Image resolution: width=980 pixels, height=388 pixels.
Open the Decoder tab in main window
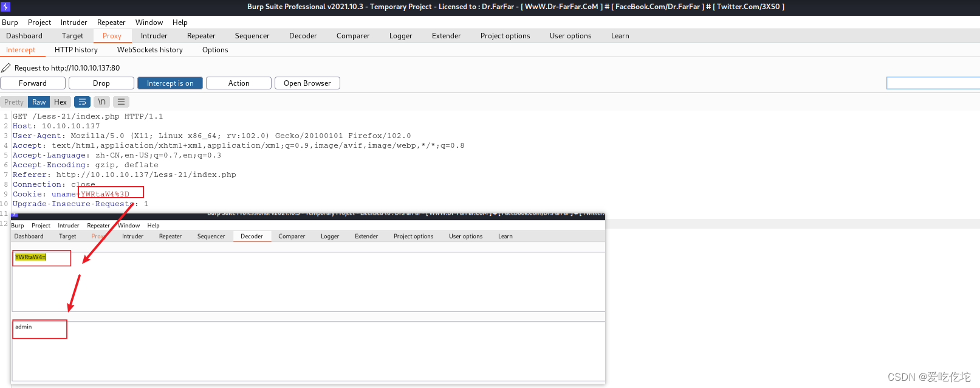pyautogui.click(x=303, y=36)
